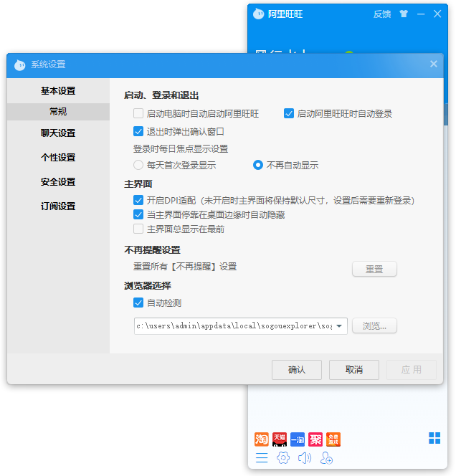Open the free games shortcut icon
The image size is (461, 476).
[x=333, y=439]
